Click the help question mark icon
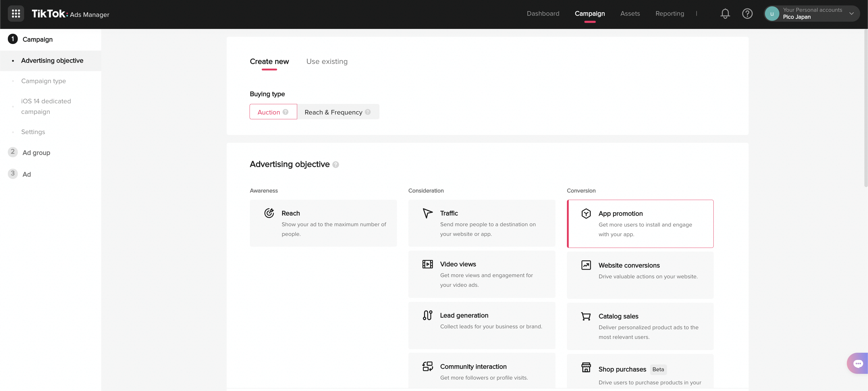The height and width of the screenshot is (391, 868). [x=747, y=13]
